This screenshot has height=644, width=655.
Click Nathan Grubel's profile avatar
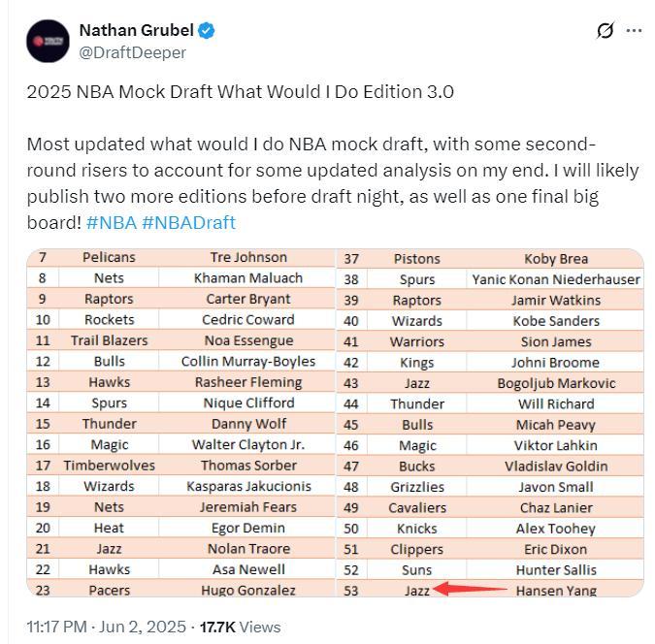pos(48,42)
